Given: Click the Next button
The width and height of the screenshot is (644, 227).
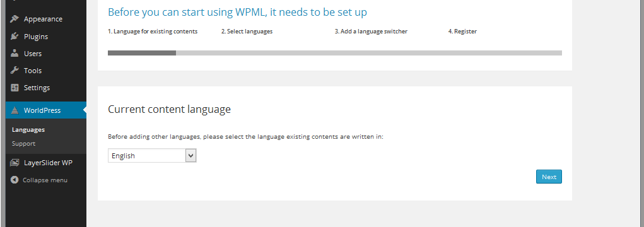Looking at the screenshot, I should coord(549,177).
